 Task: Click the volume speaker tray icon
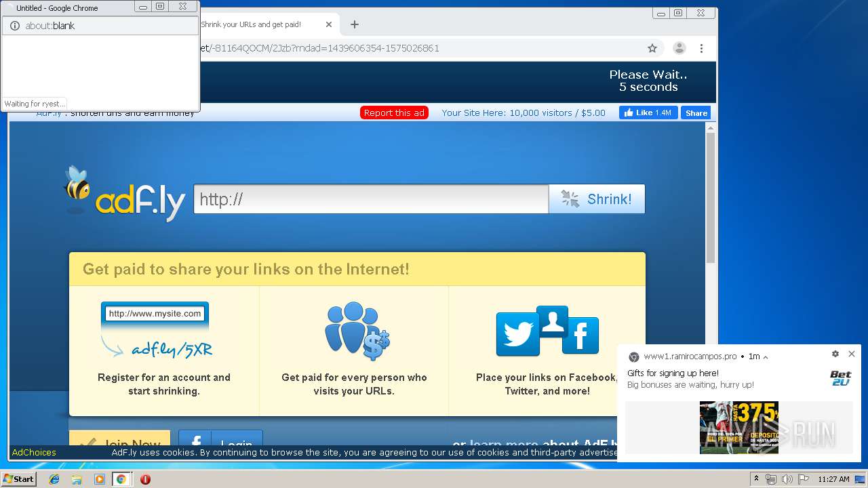(787, 479)
